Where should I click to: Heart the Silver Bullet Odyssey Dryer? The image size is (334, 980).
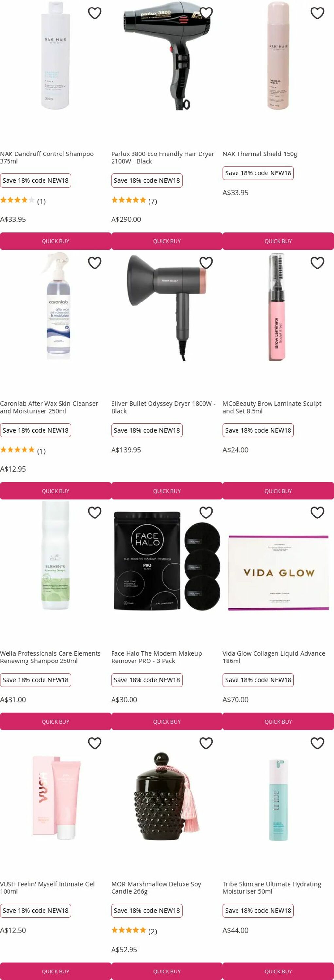pyautogui.click(x=206, y=263)
